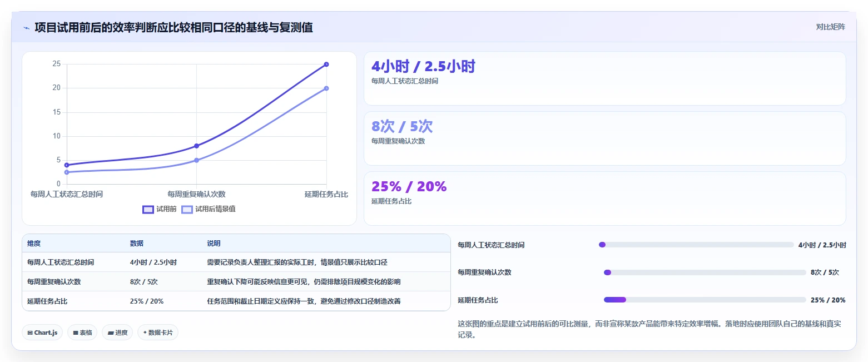Click the 对比矩阵 label in the header
868x362 pixels.
(830, 27)
